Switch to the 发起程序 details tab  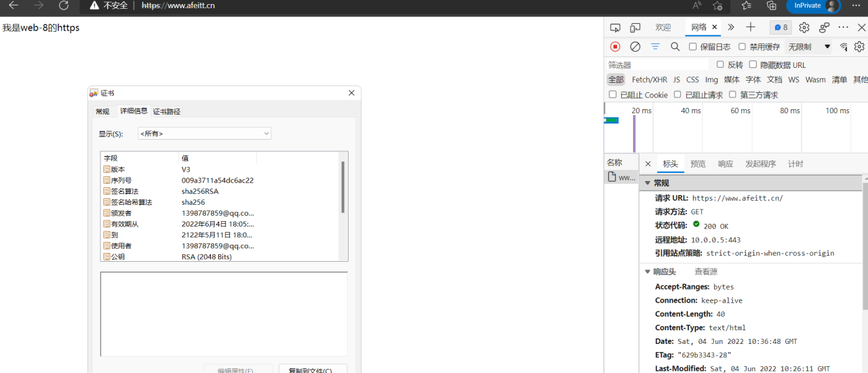(x=760, y=164)
